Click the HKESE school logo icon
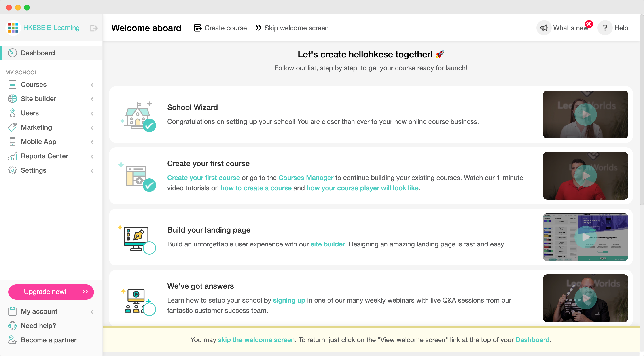 pos(13,28)
